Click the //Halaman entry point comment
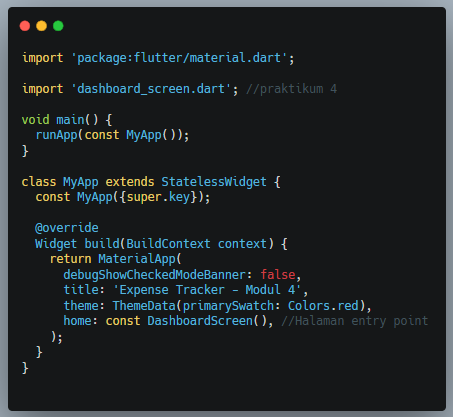453x417 pixels. click(354, 321)
